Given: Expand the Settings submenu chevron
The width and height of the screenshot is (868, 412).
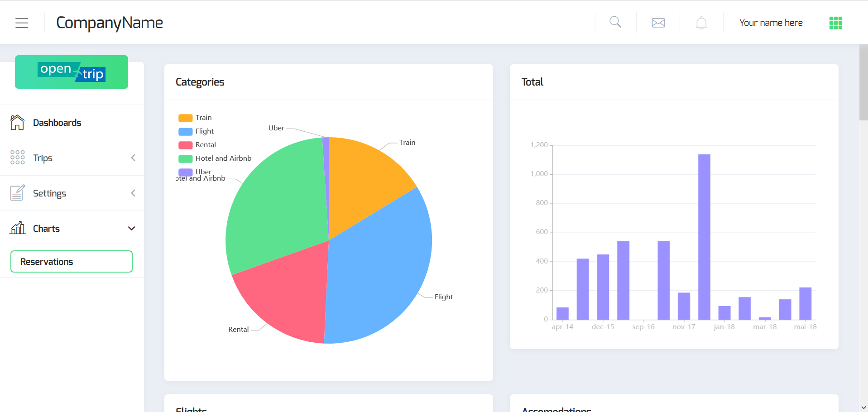Looking at the screenshot, I should click(133, 193).
